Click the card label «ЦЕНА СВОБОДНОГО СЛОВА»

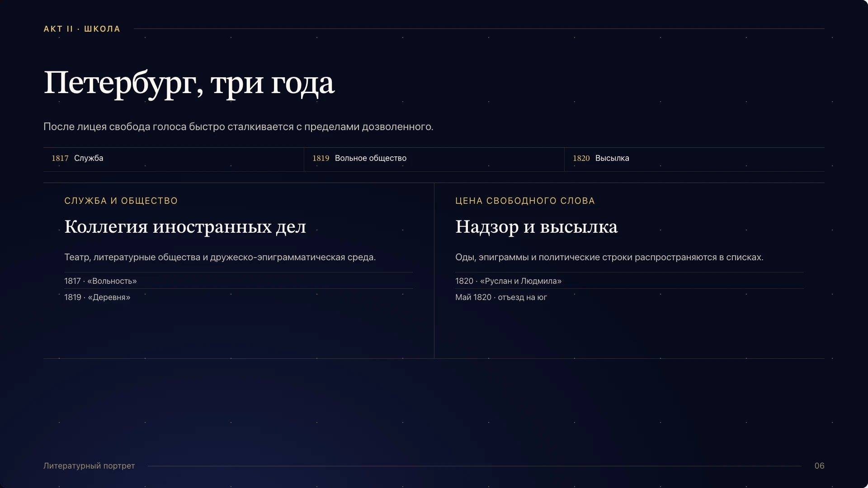[x=525, y=201]
